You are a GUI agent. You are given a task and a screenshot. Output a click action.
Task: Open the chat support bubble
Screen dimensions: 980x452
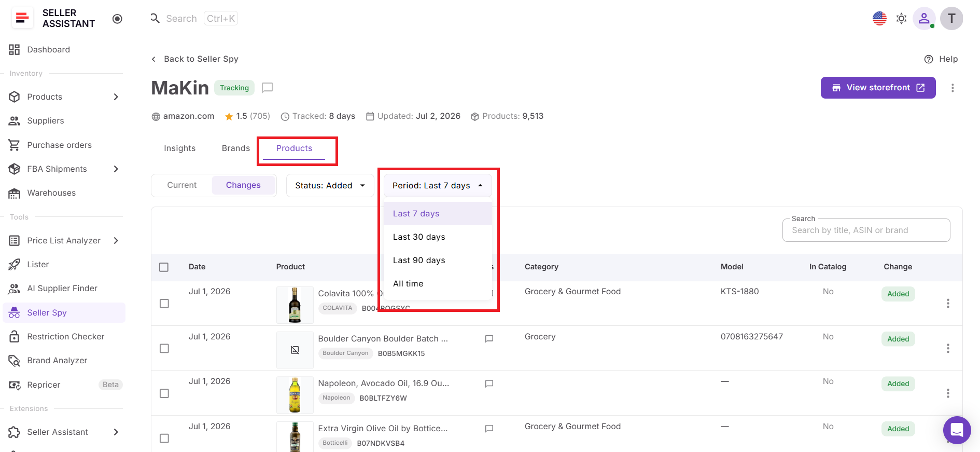point(957,430)
